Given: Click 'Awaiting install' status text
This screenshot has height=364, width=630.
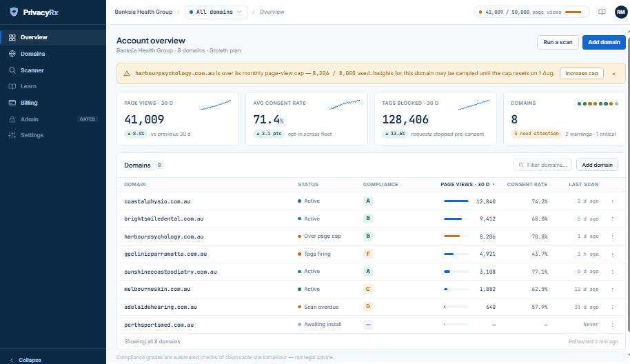Looking at the screenshot, I should [x=323, y=324].
